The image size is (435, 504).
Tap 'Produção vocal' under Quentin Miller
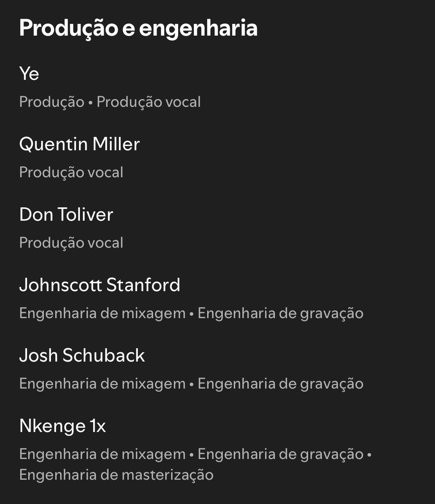click(71, 173)
